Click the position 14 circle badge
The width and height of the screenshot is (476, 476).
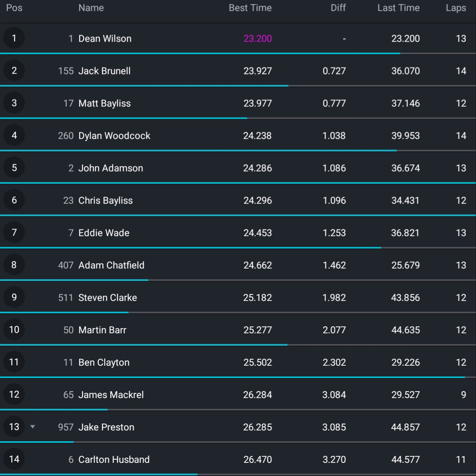(14, 459)
